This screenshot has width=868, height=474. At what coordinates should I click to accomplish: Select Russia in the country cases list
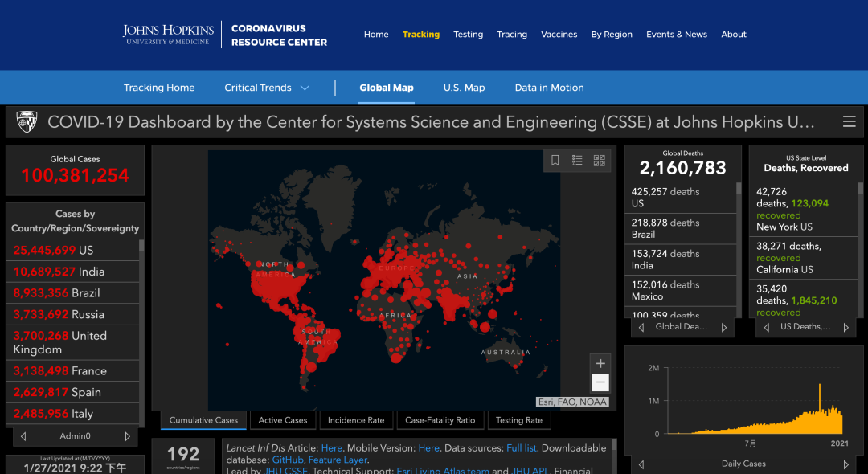click(x=72, y=314)
